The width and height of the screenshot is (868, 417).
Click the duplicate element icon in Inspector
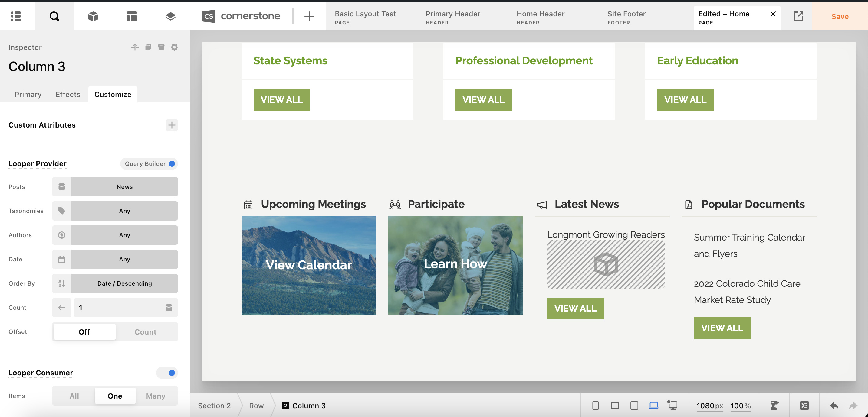tap(148, 47)
